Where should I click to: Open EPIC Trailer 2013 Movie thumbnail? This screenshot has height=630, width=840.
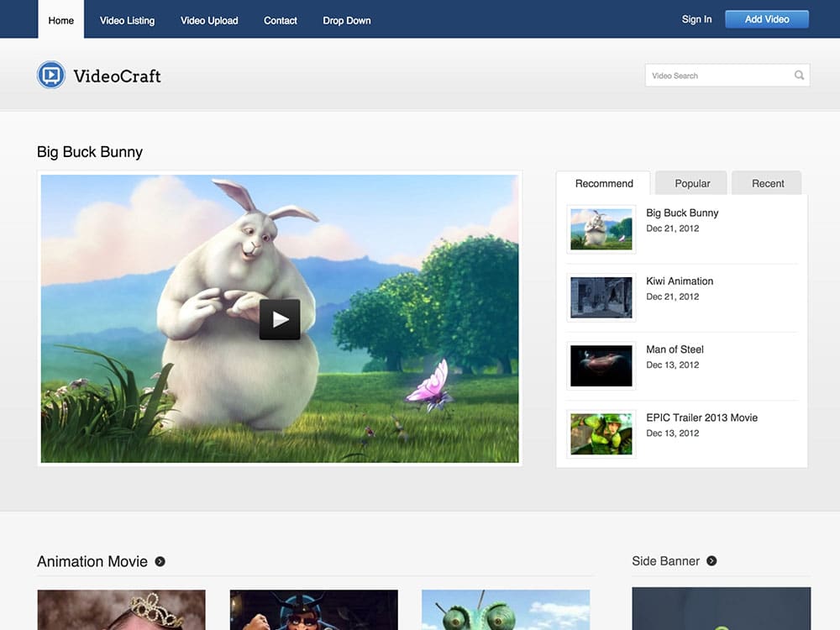pos(601,434)
